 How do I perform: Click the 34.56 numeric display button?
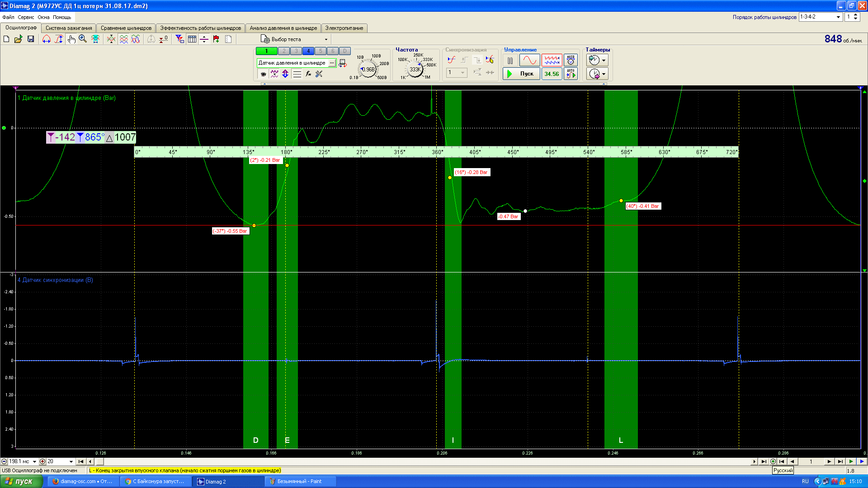point(552,74)
